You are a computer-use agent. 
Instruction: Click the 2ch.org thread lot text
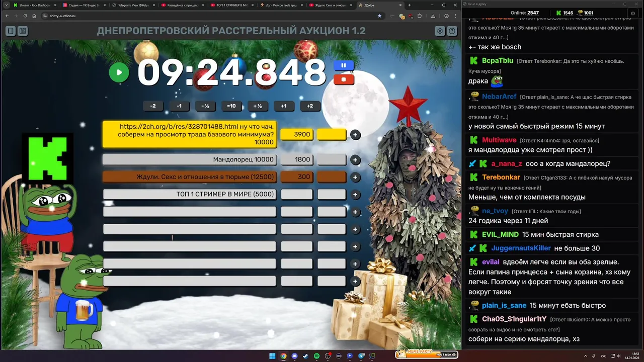point(189,134)
